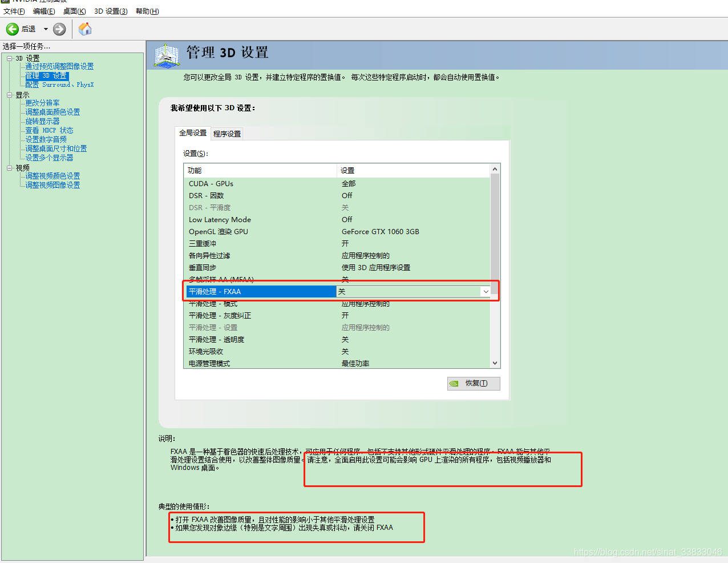Select the 三重缓冲 row
Image resolution: width=728 pixels, height=563 pixels.
[337, 244]
